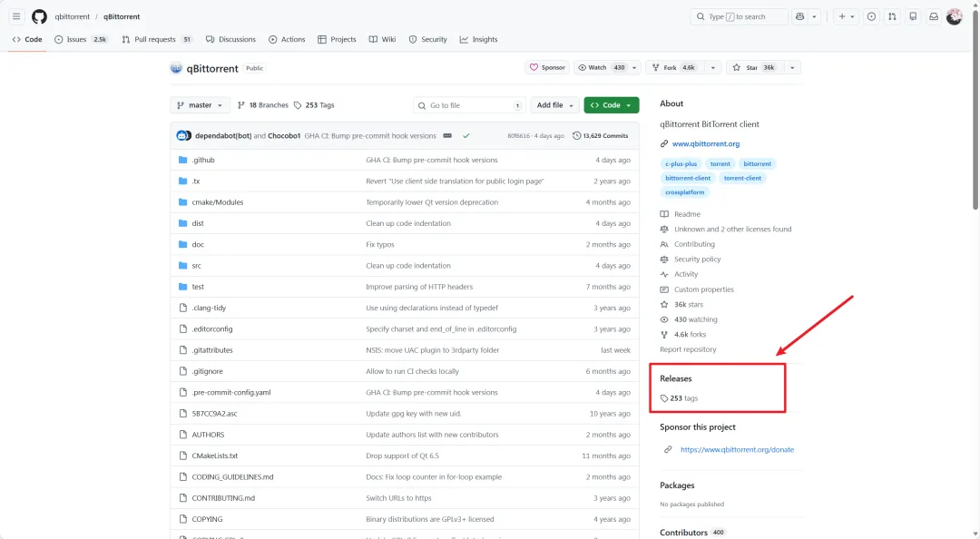Open the CONTRIBUTING.md file
The height and width of the screenshot is (539, 980).
pos(223,498)
